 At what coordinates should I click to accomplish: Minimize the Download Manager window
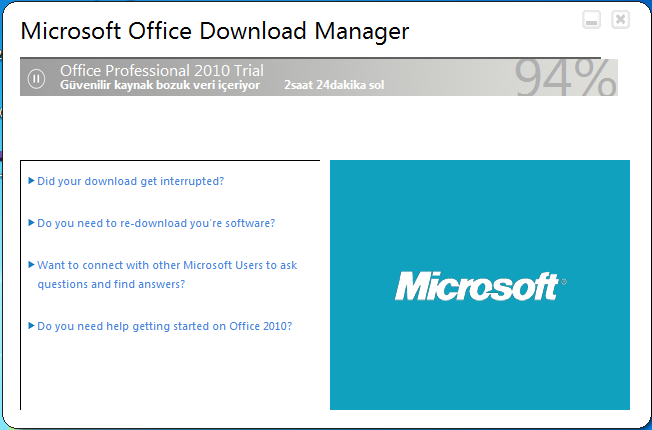pyautogui.click(x=592, y=20)
